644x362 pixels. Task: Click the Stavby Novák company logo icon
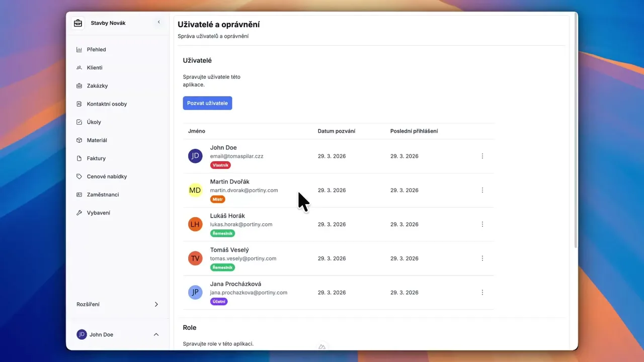(x=77, y=23)
